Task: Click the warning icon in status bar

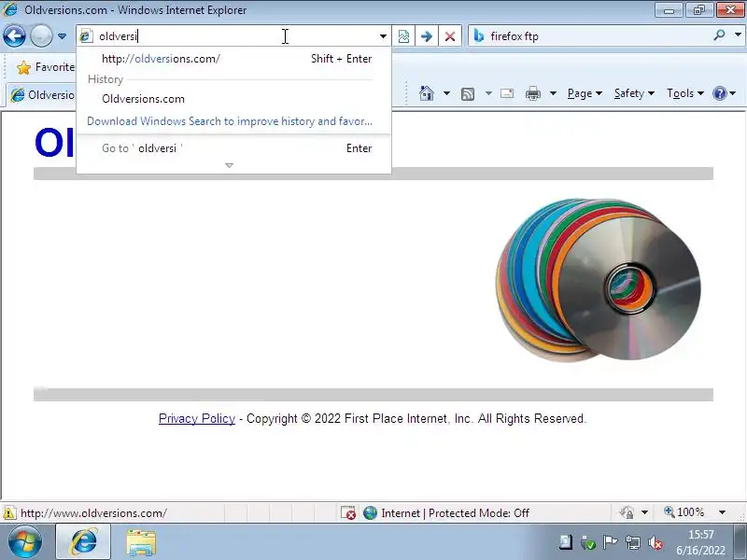Action: click(8, 513)
